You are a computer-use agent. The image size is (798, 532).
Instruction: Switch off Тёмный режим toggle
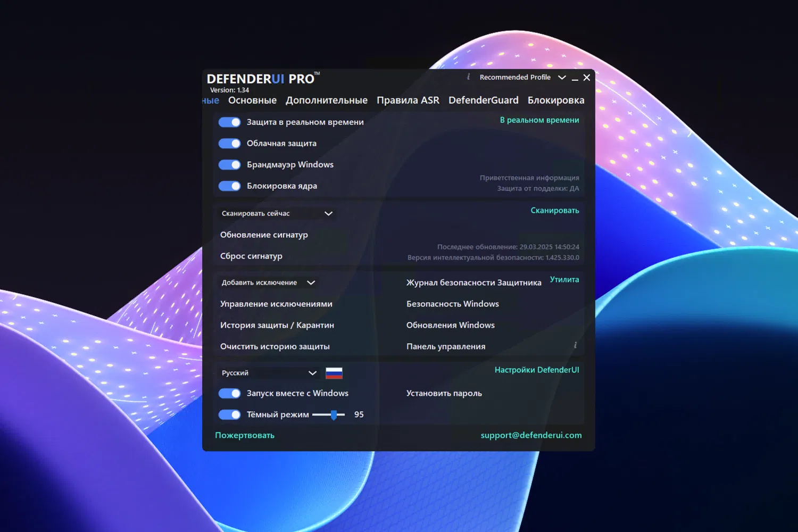click(x=230, y=415)
